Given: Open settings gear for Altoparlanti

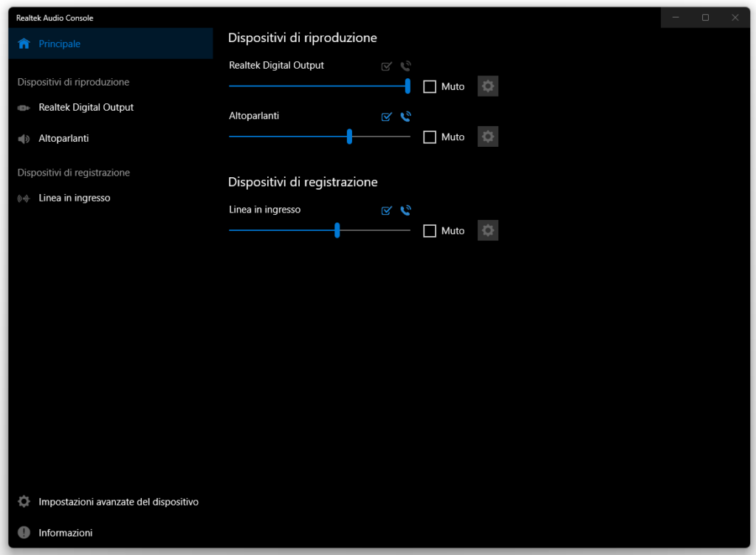Looking at the screenshot, I should [488, 137].
